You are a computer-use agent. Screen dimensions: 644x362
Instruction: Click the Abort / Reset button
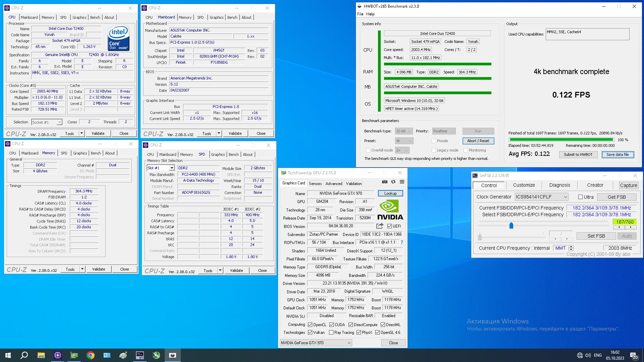(478, 141)
